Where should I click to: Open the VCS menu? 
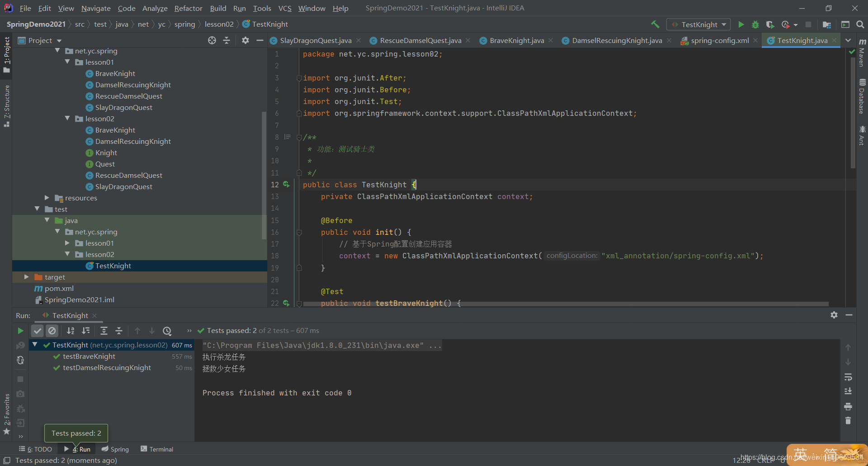click(x=285, y=8)
